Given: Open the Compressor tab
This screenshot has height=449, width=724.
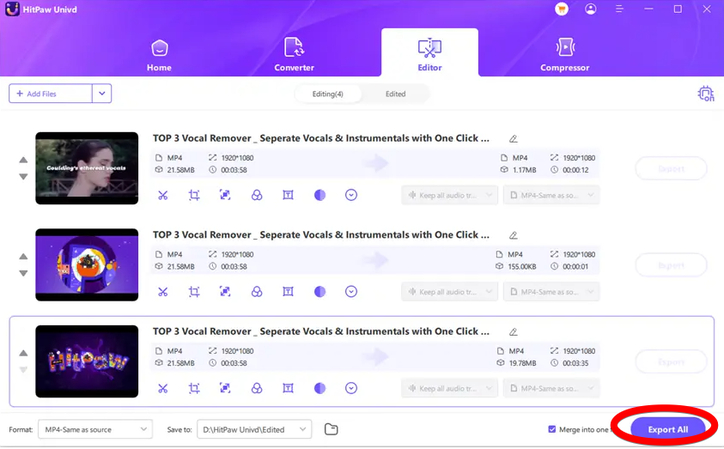Looking at the screenshot, I should pyautogui.click(x=564, y=54).
